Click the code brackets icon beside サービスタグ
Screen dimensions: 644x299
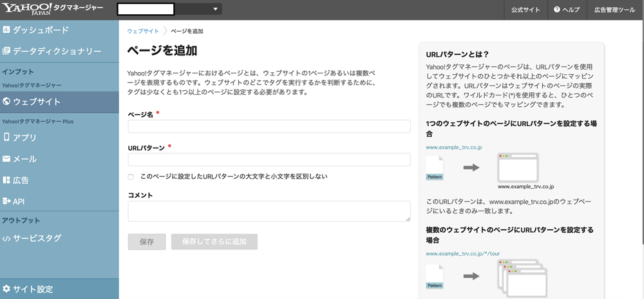pos(6,238)
